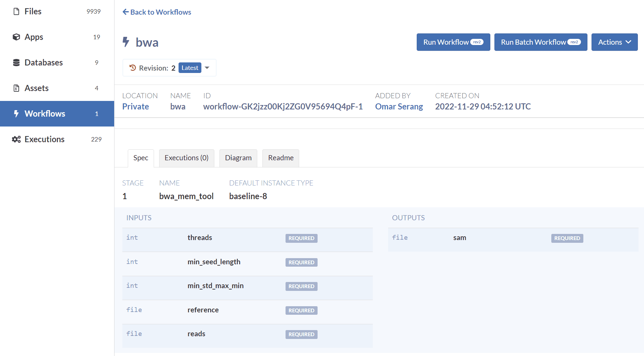Image resolution: width=644 pixels, height=356 pixels.
Task: Select the min_seed_length input row
Action: coord(247,262)
